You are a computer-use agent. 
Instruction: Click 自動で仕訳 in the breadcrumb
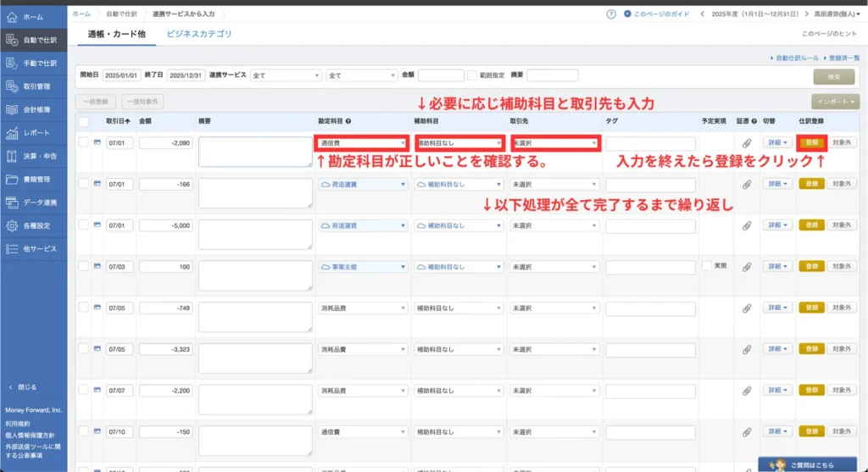pyautogui.click(x=121, y=14)
